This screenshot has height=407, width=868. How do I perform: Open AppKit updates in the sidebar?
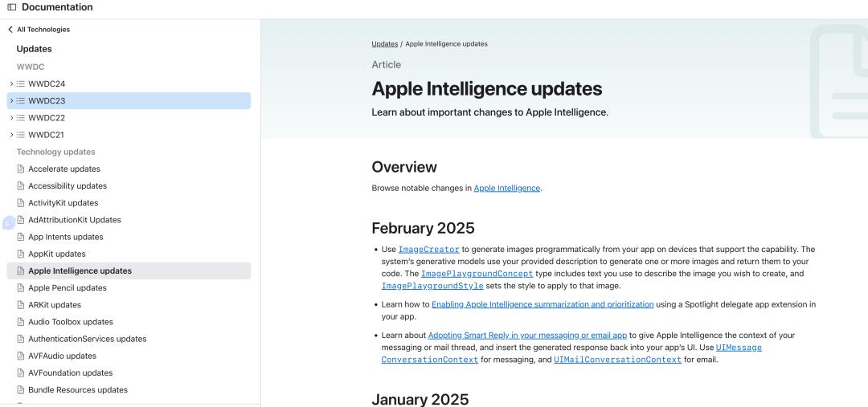[56, 254]
